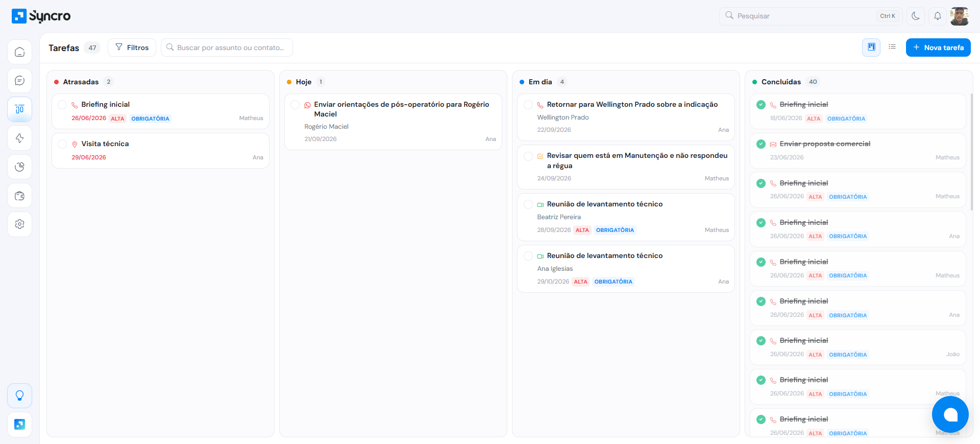Toggle dark mode moon icon

[x=916, y=16]
